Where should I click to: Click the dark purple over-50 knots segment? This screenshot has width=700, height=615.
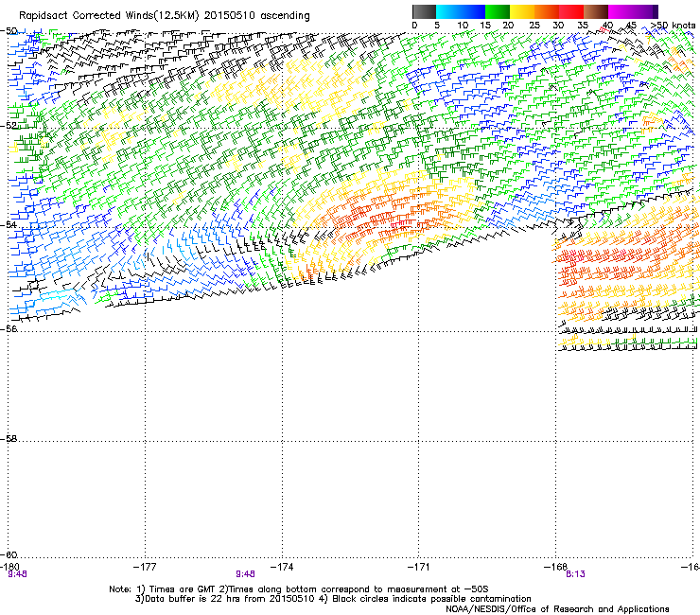click(656, 11)
